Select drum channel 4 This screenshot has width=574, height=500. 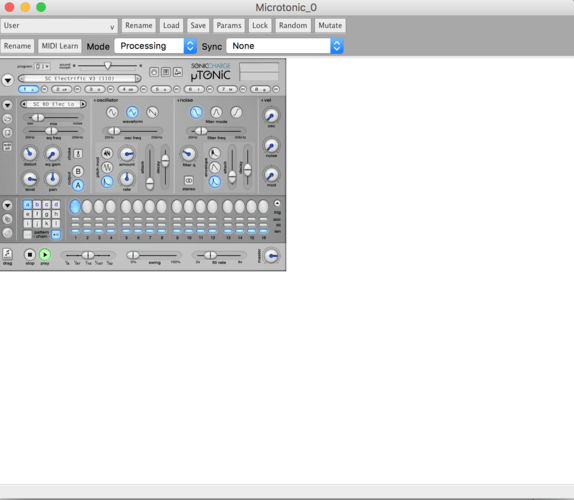[x=128, y=89]
